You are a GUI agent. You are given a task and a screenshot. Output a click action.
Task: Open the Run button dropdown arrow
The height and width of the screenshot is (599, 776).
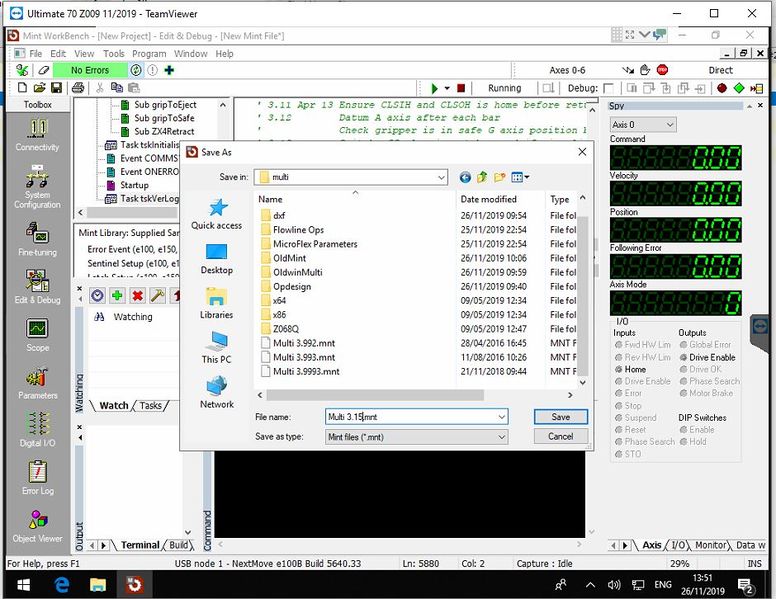pos(447,88)
